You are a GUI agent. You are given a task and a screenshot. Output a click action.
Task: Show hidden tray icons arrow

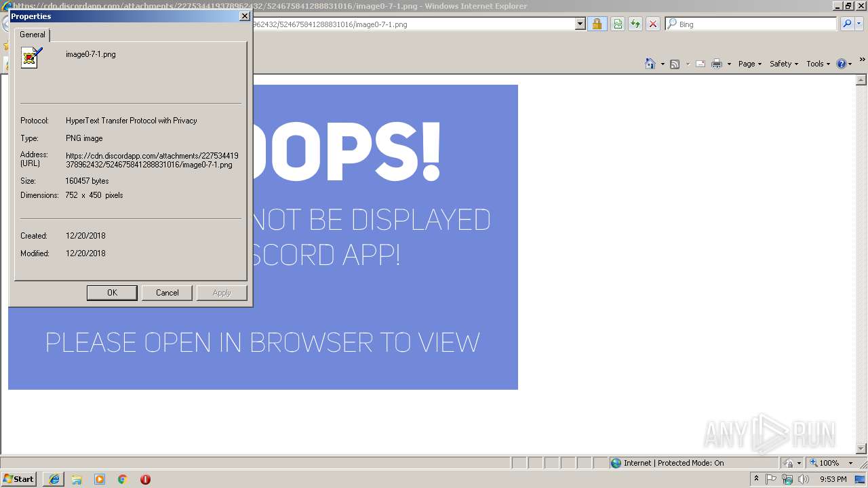pos(756,479)
